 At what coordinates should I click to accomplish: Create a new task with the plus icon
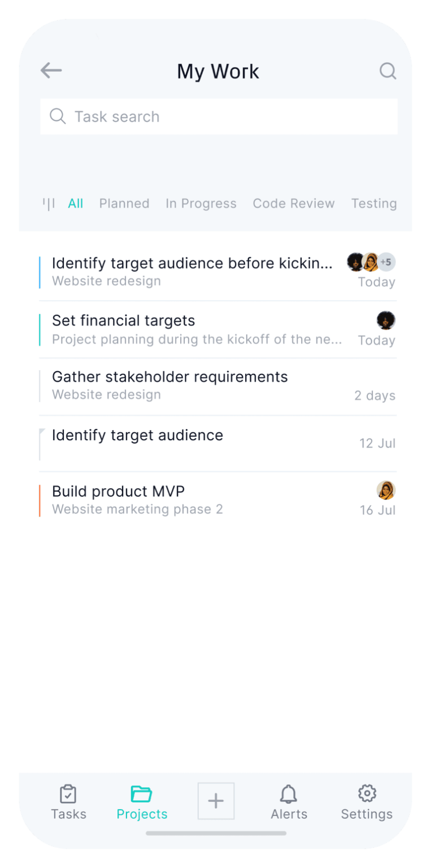(216, 801)
